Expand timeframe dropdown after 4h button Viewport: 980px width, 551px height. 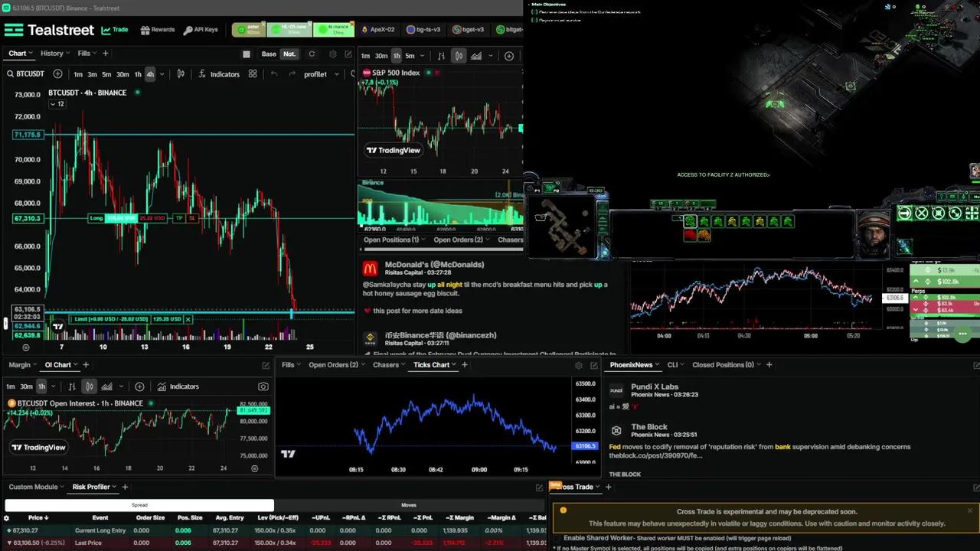coord(162,74)
